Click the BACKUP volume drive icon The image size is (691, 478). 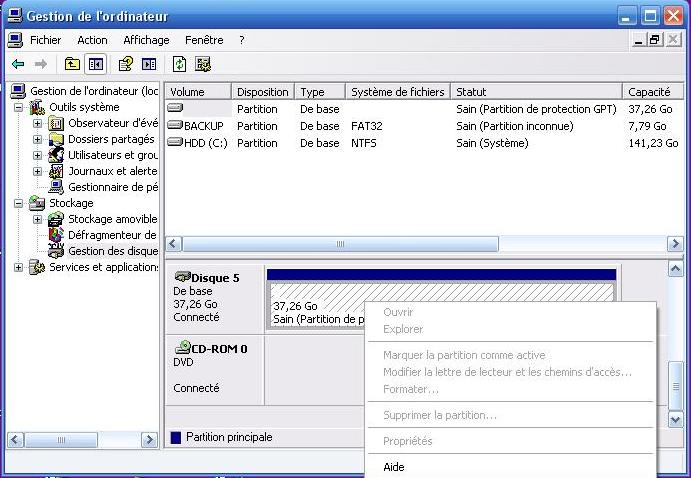tap(175, 126)
